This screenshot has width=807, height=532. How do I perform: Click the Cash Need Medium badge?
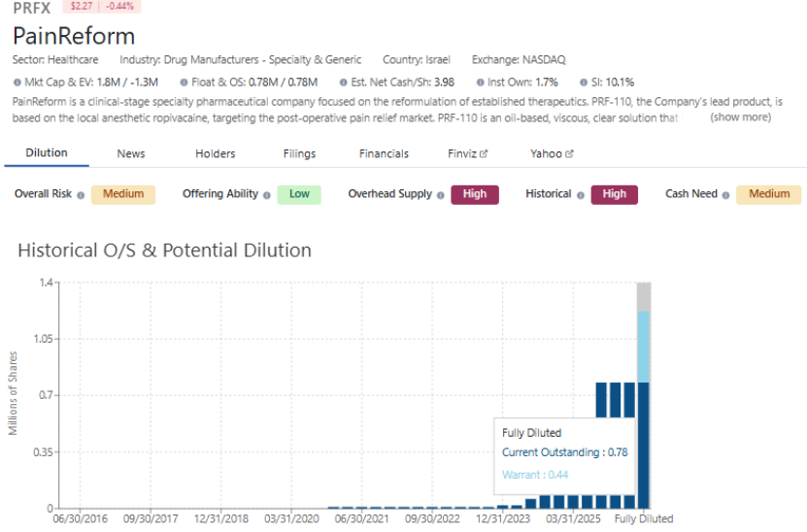pos(769,194)
